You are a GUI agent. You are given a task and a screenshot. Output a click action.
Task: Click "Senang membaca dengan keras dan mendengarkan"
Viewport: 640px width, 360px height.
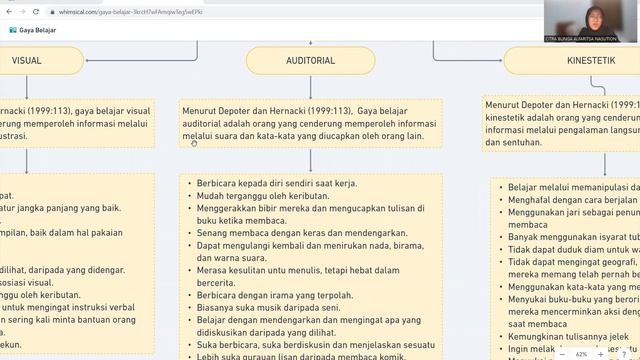pos(302,233)
